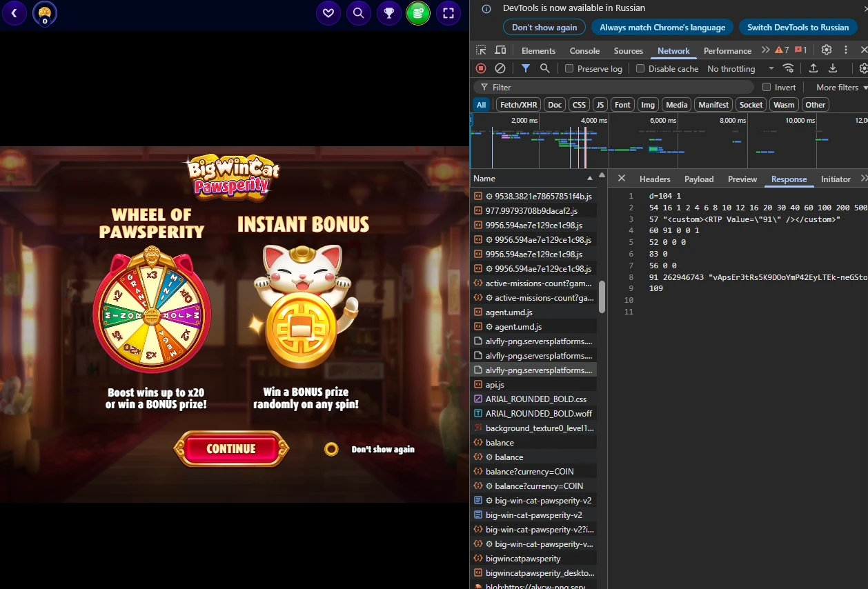This screenshot has height=589, width=868.
Task: Expand the More filters dropdown
Action: pyautogui.click(x=842, y=88)
